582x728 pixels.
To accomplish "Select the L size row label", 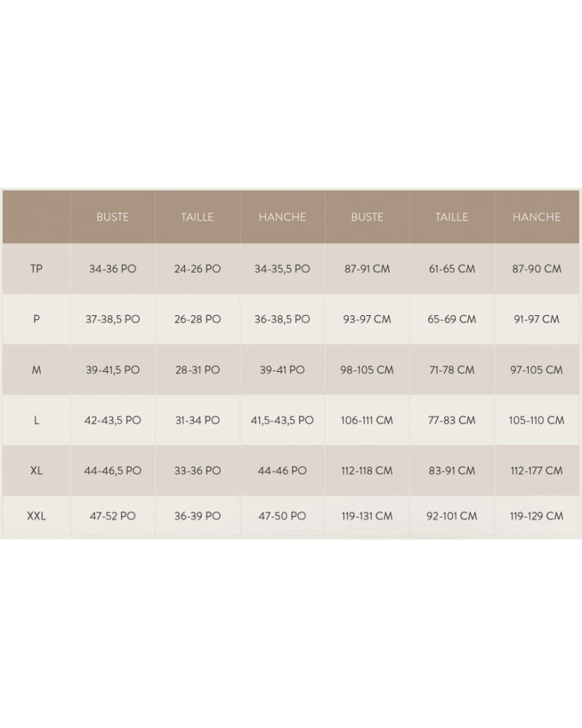I will (x=36, y=420).
